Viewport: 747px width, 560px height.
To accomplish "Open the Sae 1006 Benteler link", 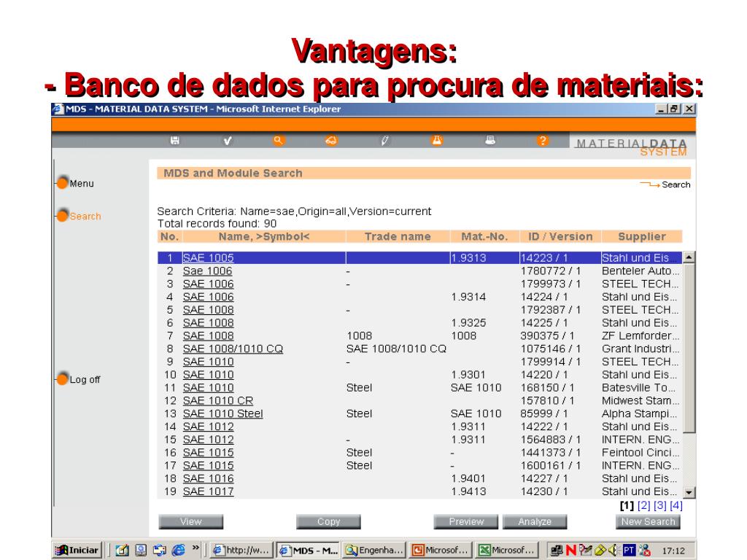I will [207, 271].
